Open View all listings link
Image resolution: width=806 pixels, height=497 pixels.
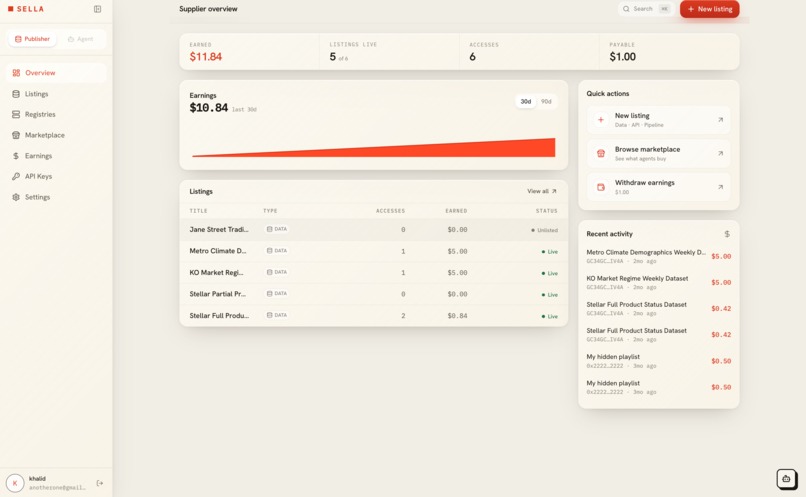click(x=541, y=191)
